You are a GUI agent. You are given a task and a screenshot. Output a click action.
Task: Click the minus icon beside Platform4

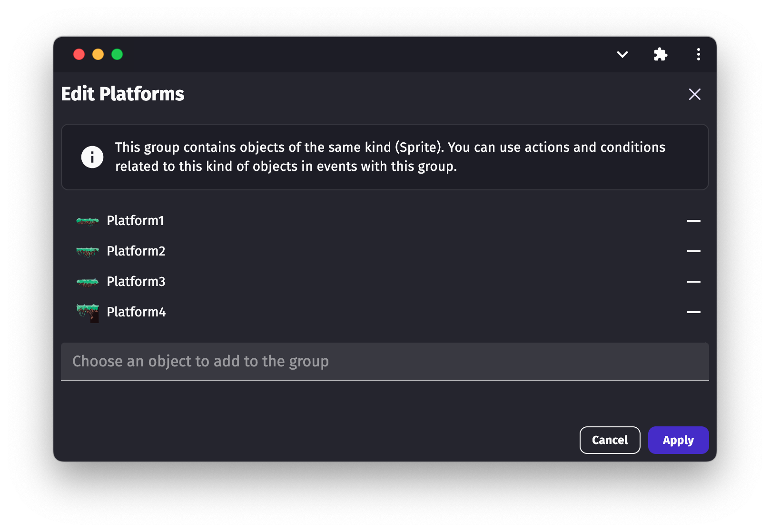coord(693,312)
